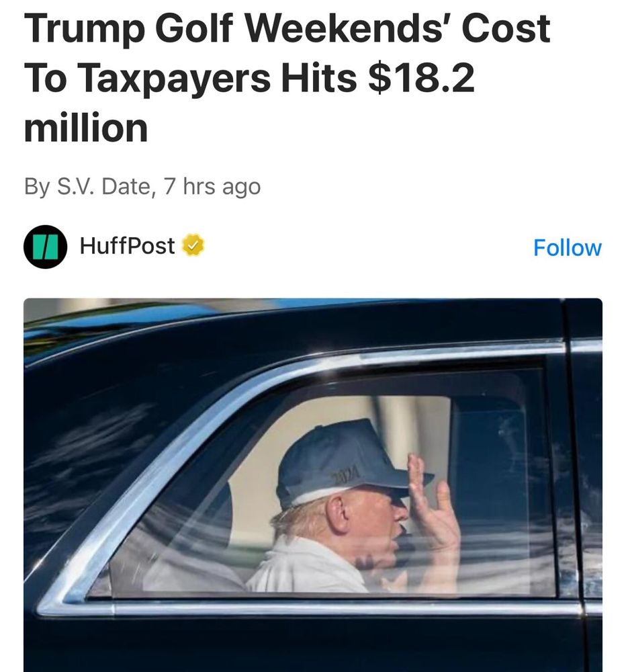The width and height of the screenshot is (626, 672).
Task: Open the HuffPost publisher name link
Action: coord(127,246)
